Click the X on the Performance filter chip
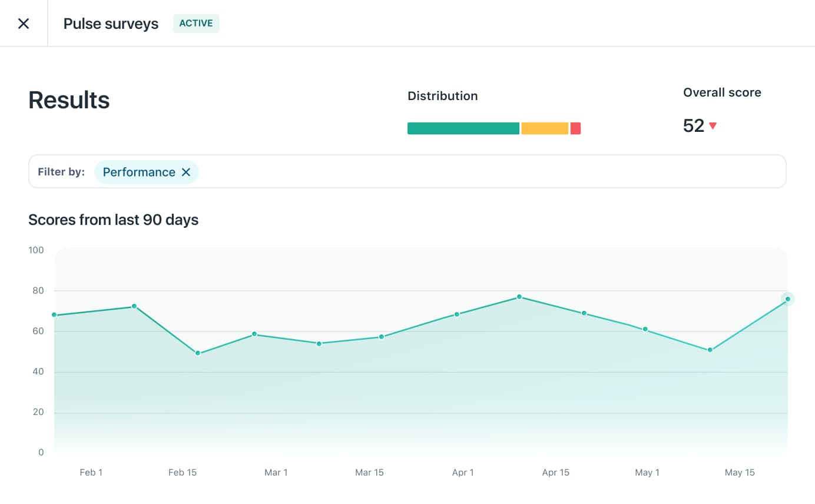Image resolution: width=815 pixels, height=504 pixels. (186, 172)
